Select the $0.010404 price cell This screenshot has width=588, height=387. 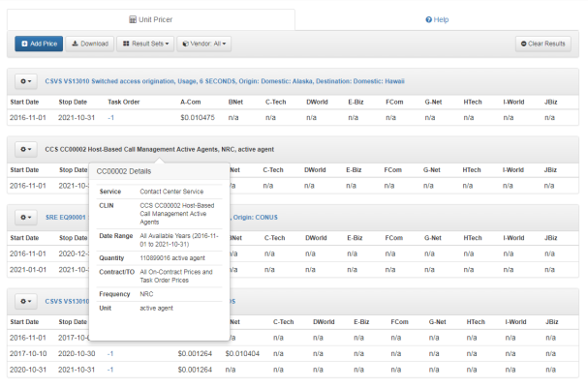tap(242, 354)
